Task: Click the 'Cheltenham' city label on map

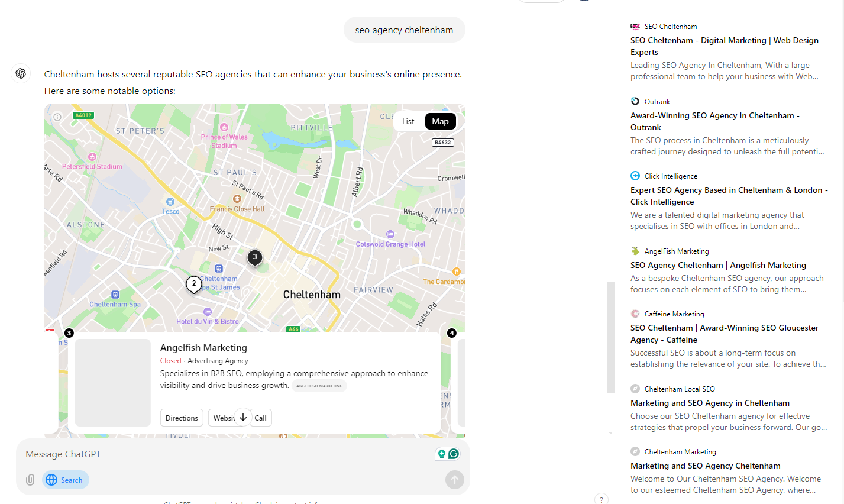Action: click(x=312, y=295)
